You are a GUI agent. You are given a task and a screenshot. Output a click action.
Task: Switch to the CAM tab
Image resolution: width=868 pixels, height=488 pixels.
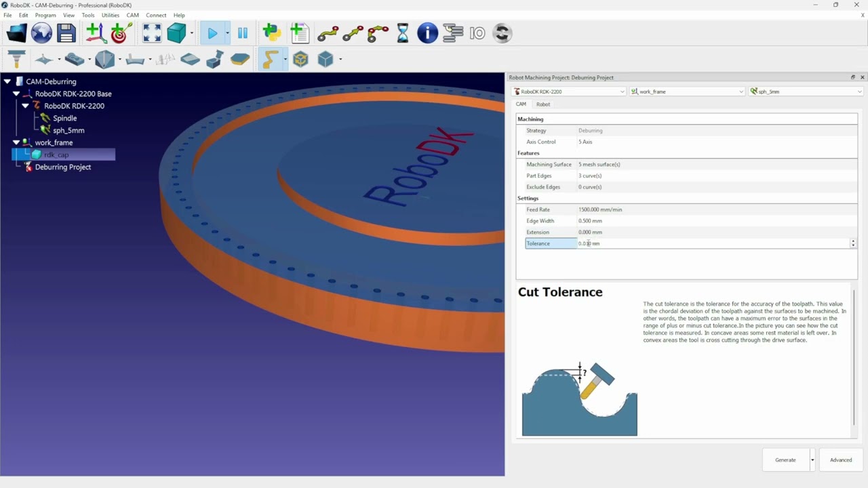coord(521,104)
